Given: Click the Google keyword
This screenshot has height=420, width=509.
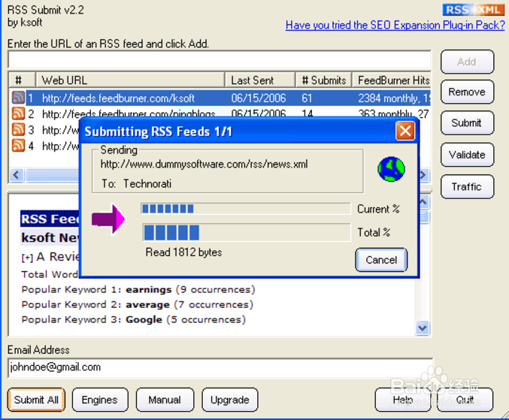Looking at the screenshot, I should pos(144,320).
